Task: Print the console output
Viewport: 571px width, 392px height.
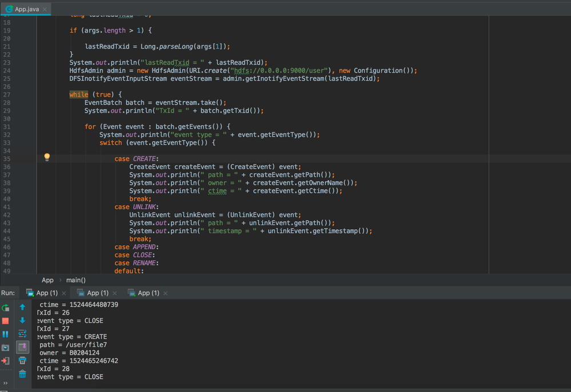Action: (x=23, y=361)
